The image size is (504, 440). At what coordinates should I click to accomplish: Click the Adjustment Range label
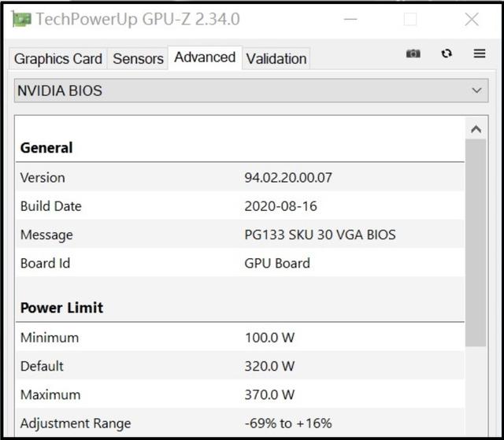(x=76, y=423)
